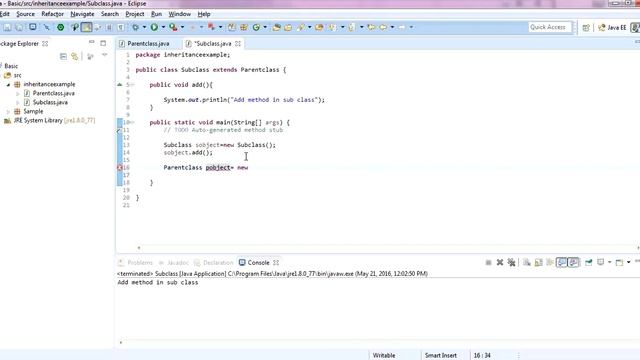Viewport: 640px width, 360px height.
Task: Click the Save icon in toolbar
Action: [7, 27]
